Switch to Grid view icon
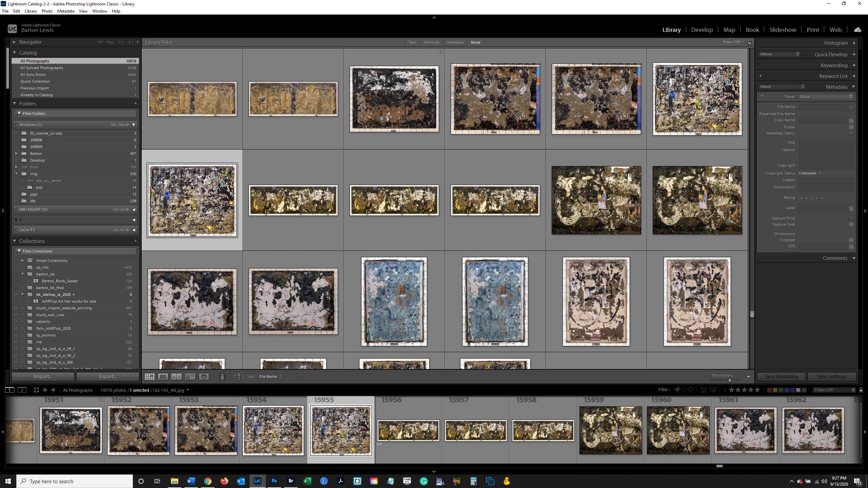The image size is (868, 488). (150, 377)
